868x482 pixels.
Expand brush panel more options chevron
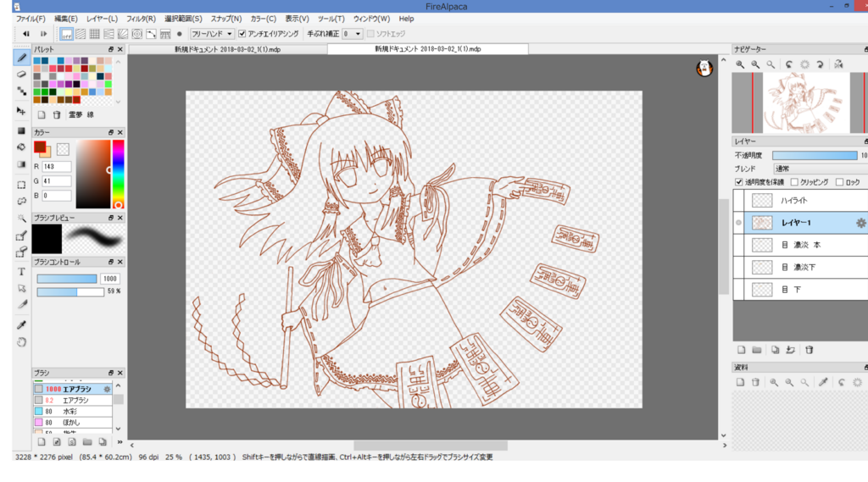coord(120,442)
